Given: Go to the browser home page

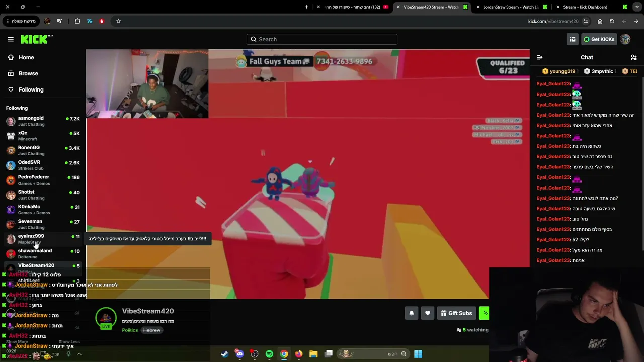Looking at the screenshot, I should pyautogui.click(x=600, y=21).
